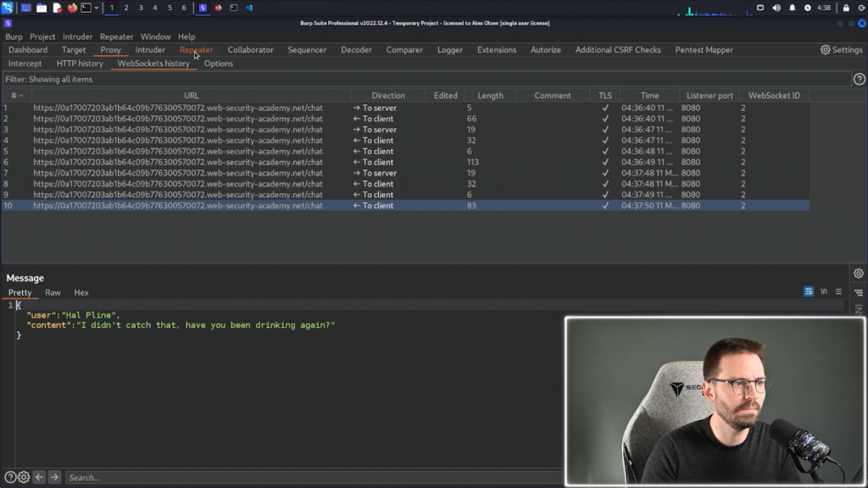Click the back arrow next to the search field
The image size is (868, 488).
point(39,478)
